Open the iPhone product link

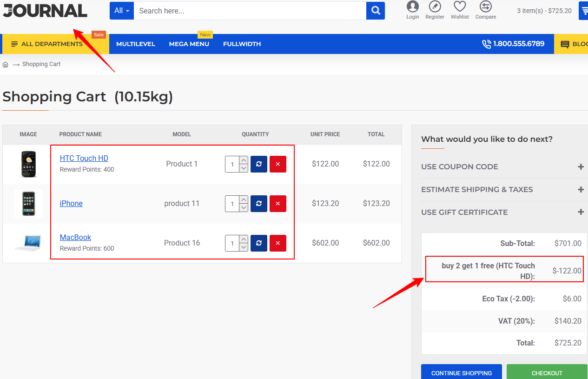(71, 204)
